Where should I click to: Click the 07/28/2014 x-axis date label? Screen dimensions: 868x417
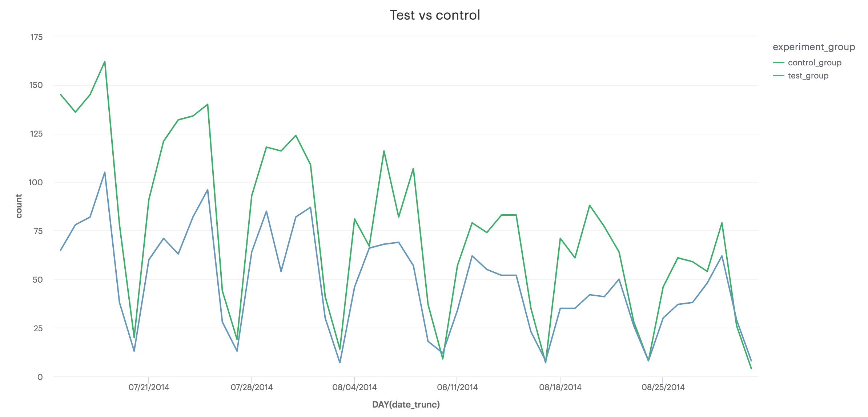pyautogui.click(x=252, y=387)
